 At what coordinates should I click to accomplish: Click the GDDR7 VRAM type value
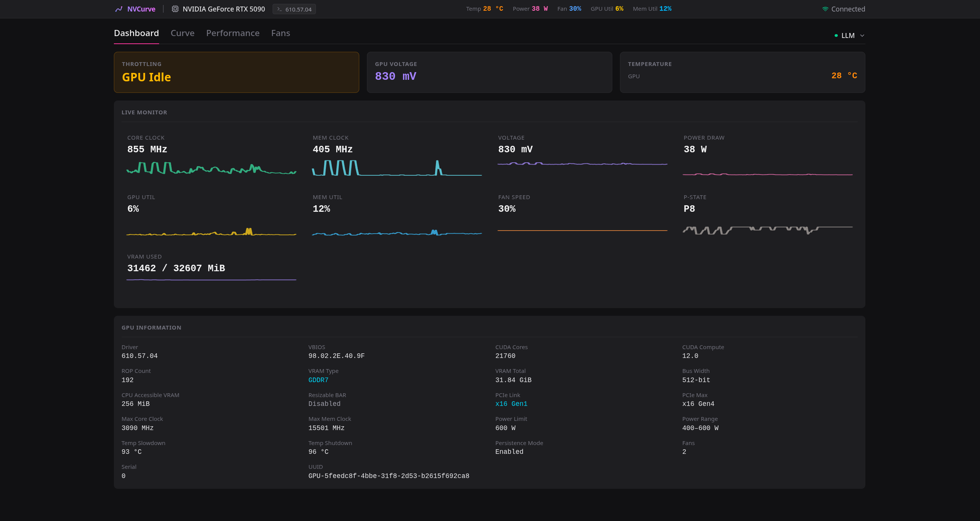pos(319,380)
